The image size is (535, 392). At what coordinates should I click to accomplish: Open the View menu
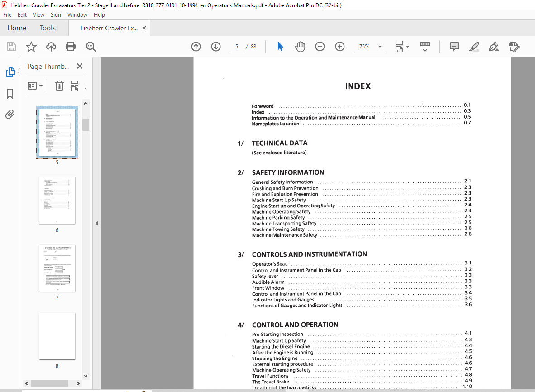[38, 14]
